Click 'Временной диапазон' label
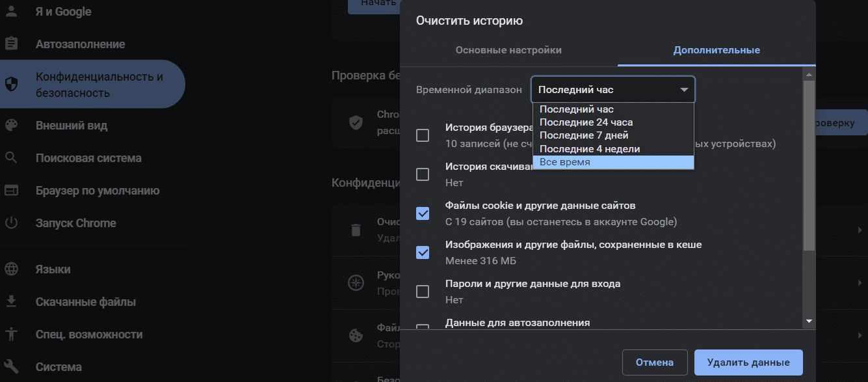Viewport: 868px width, 382px height. (x=469, y=90)
